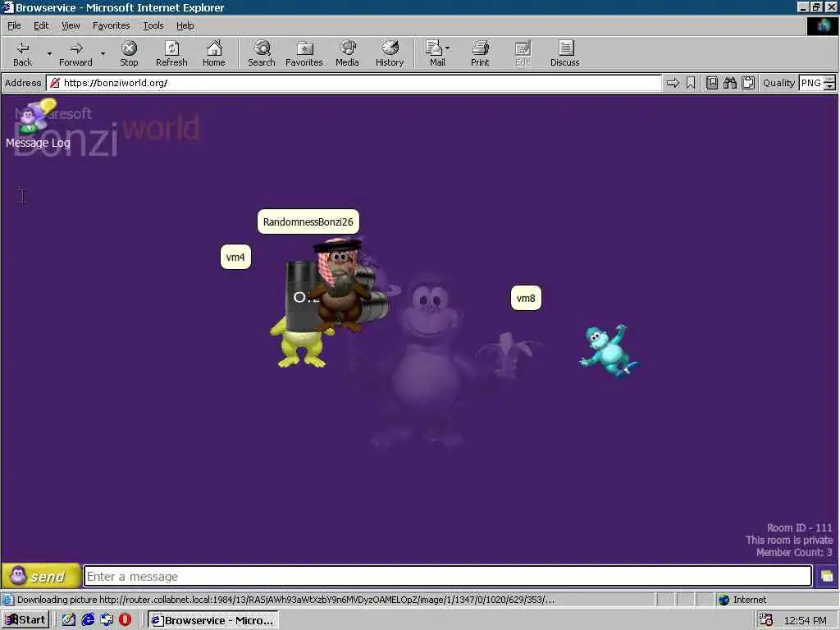Viewport: 840px width, 630px height.
Task: Open the Edit menu
Action: pos(41,25)
